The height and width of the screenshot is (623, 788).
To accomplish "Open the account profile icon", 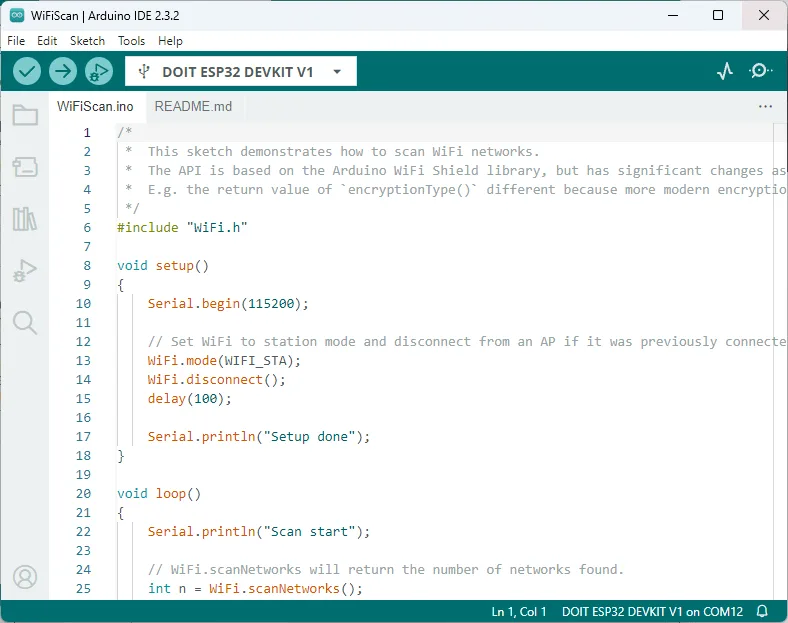I will pyautogui.click(x=25, y=577).
